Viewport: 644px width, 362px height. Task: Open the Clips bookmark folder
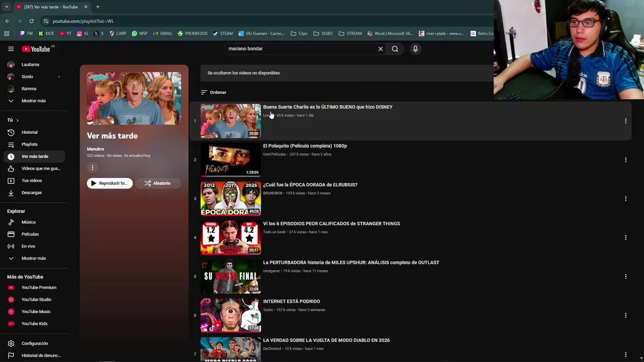click(x=299, y=34)
